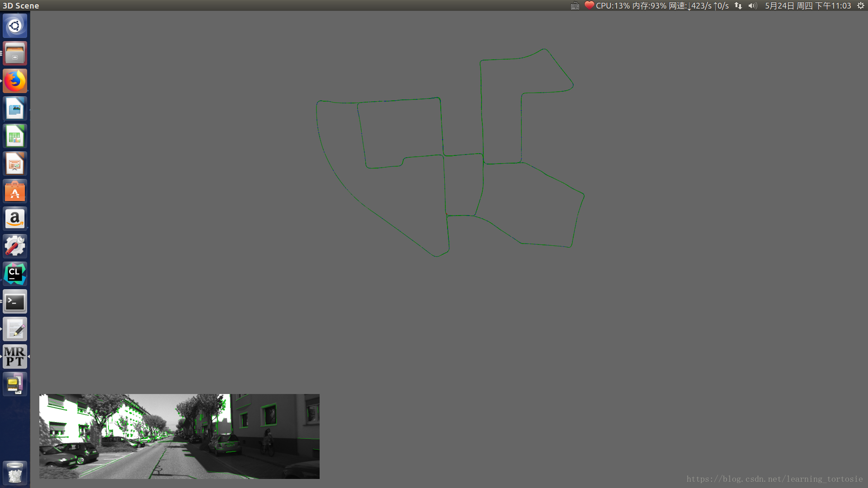Open the Amazon launcher icon
This screenshot has height=488, width=868.
(x=15, y=219)
